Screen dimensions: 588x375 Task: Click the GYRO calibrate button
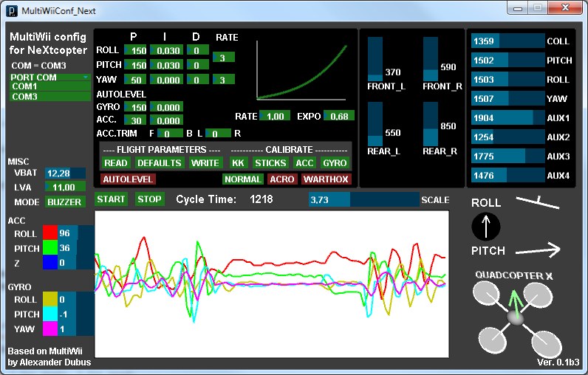(335, 163)
